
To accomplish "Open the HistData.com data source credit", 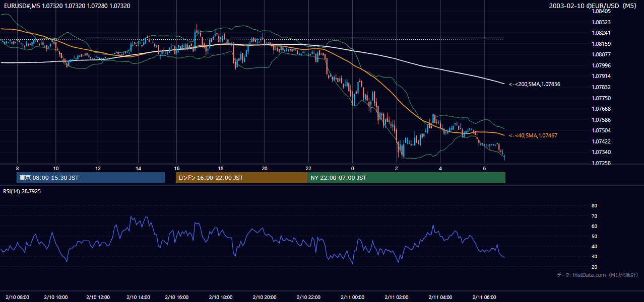I will [598, 275].
